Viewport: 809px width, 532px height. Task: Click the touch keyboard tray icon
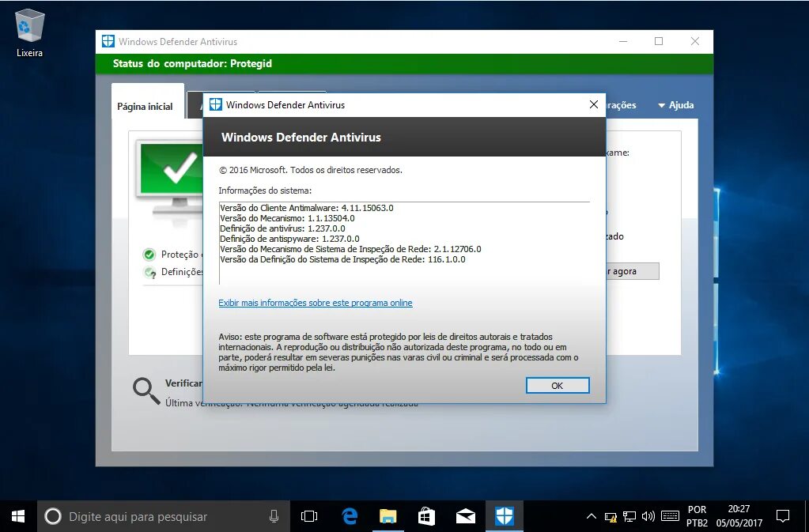670,516
